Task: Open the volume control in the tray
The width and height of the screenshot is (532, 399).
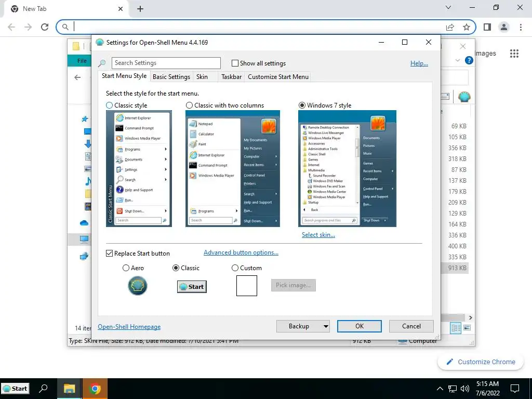Action: (x=465, y=389)
